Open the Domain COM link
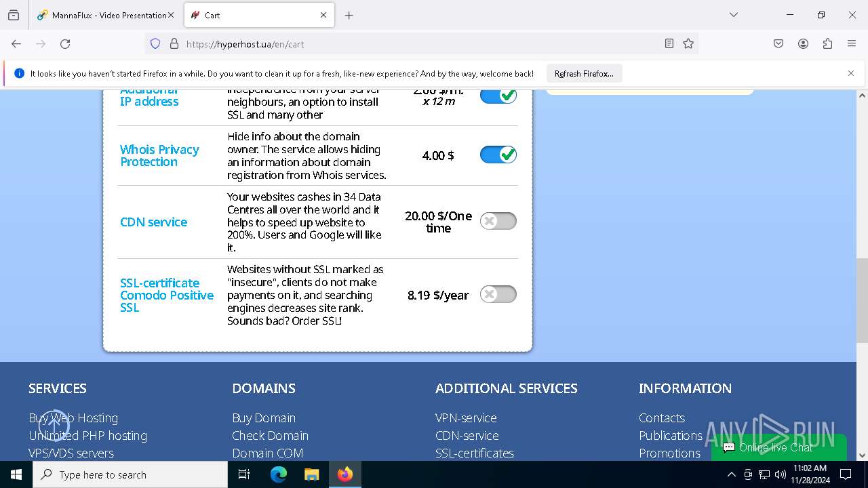Screen dimensions: 868x488 click(x=267, y=453)
